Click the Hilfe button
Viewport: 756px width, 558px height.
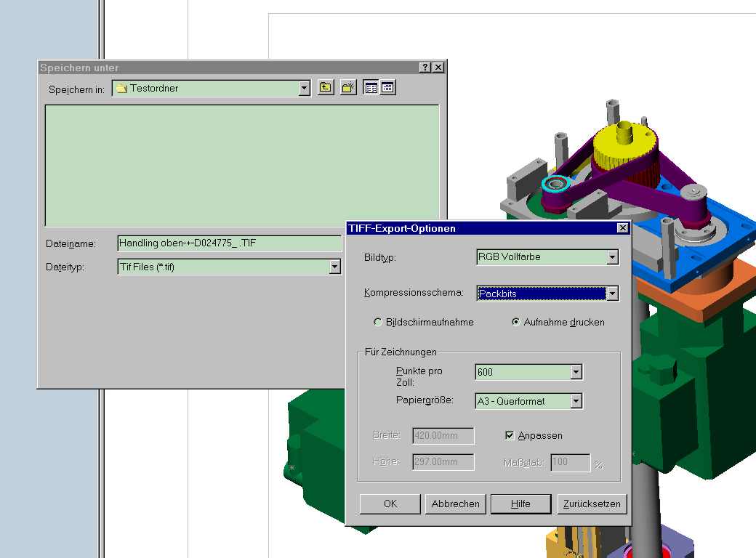(x=520, y=504)
